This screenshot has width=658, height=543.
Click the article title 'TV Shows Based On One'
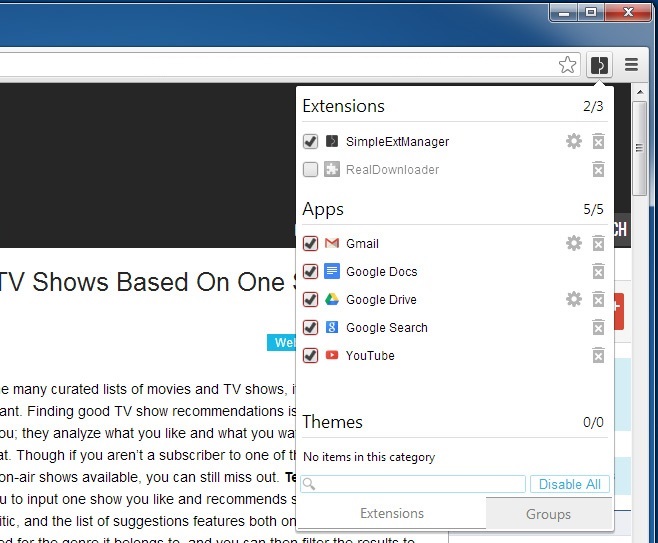(143, 282)
